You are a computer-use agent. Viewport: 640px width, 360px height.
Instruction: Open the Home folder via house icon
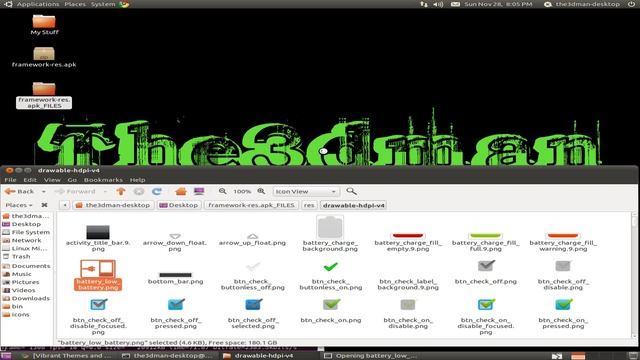click(180, 191)
